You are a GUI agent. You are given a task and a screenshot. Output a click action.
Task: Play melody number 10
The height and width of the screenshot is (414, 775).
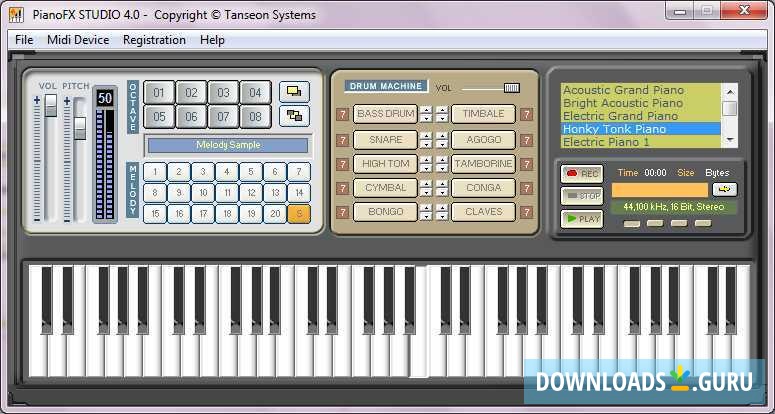203,193
